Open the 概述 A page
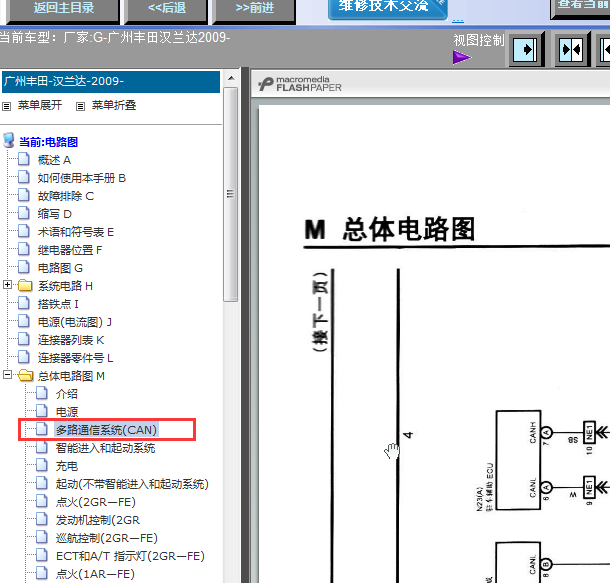This screenshot has width=610, height=583. (54, 160)
